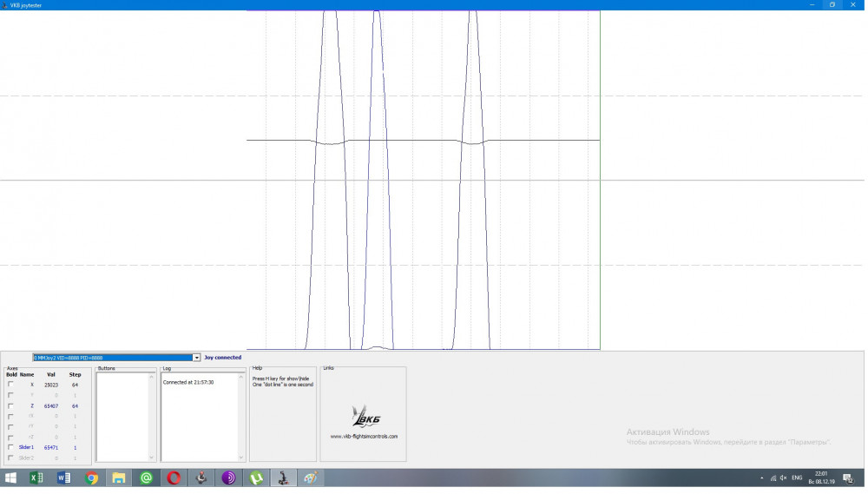Open the www.vkb-flightsimcontrols.com link
The width and height of the screenshot is (868, 494).
365,437
